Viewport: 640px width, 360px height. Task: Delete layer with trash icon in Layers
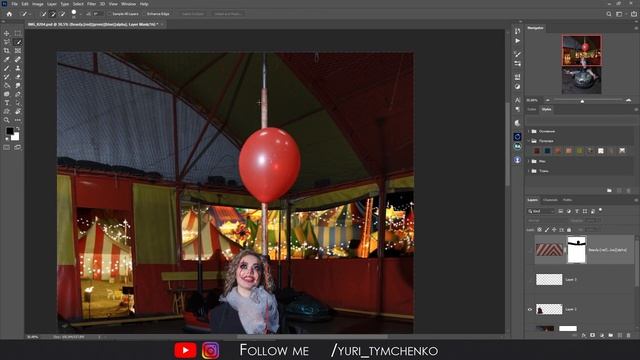[629, 335]
